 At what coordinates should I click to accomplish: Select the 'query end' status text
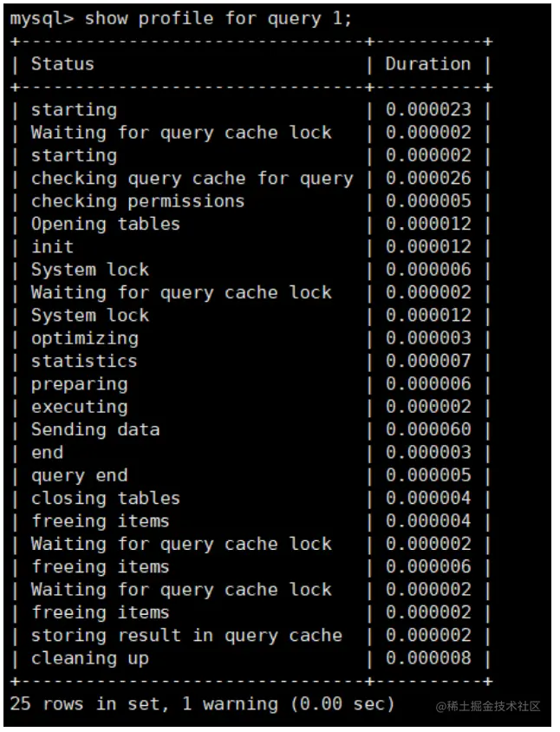coord(79,475)
